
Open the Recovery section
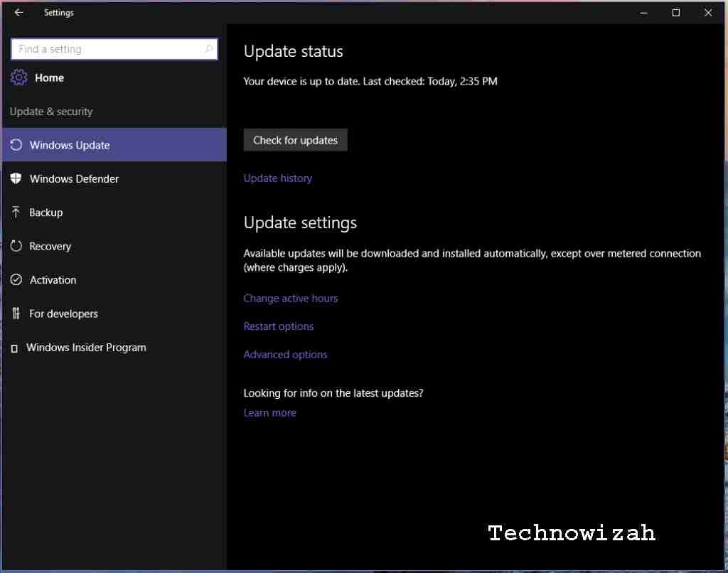pos(114,246)
